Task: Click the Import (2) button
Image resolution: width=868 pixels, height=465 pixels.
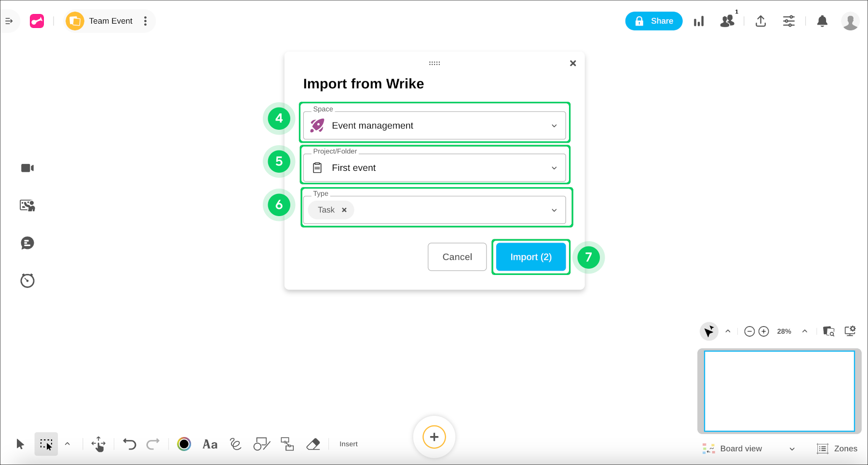Action: tap(530, 257)
